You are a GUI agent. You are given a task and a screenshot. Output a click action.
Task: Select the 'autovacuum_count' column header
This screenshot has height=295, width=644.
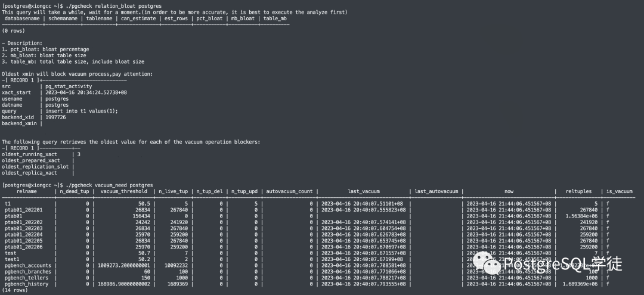pyautogui.click(x=290, y=192)
